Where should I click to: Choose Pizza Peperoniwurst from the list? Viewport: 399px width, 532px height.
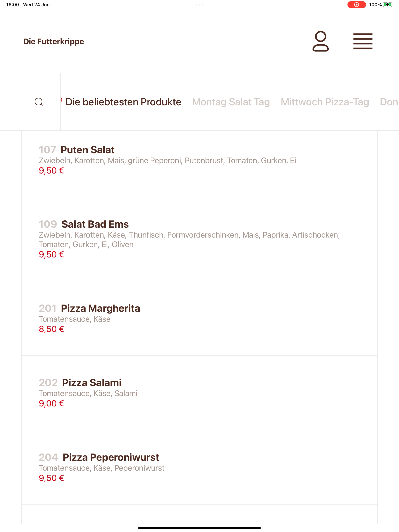(199, 467)
